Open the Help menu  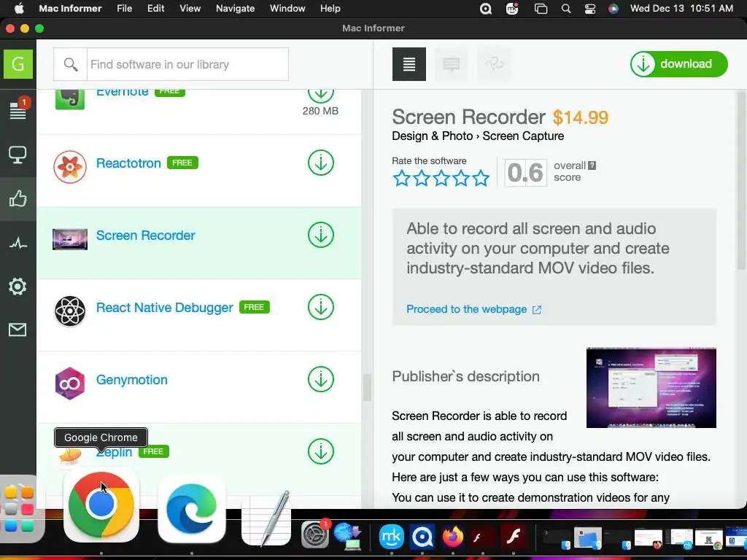click(330, 9)
